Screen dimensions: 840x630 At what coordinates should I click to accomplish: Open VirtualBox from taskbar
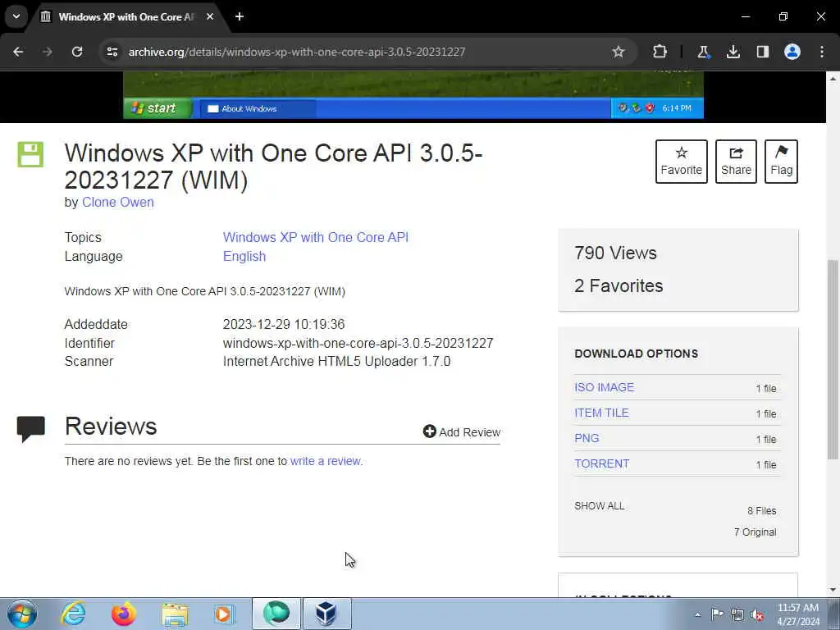point(326,614)
